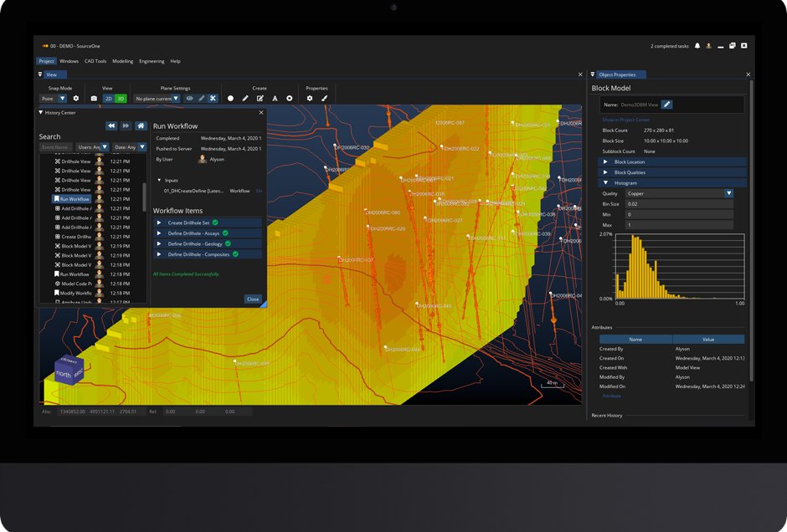
Task: Select the edit-note tool in Create group
Action: [x=260, y=98]
